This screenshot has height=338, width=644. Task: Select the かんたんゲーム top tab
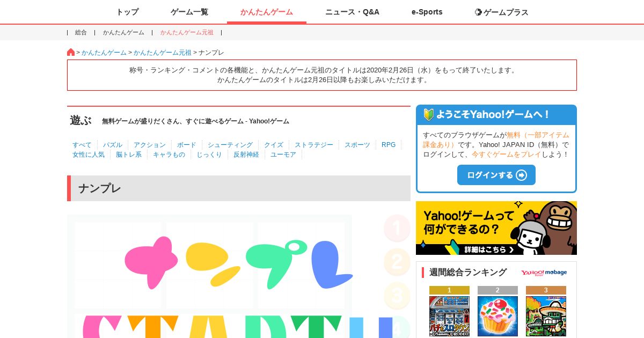point(267,12)
